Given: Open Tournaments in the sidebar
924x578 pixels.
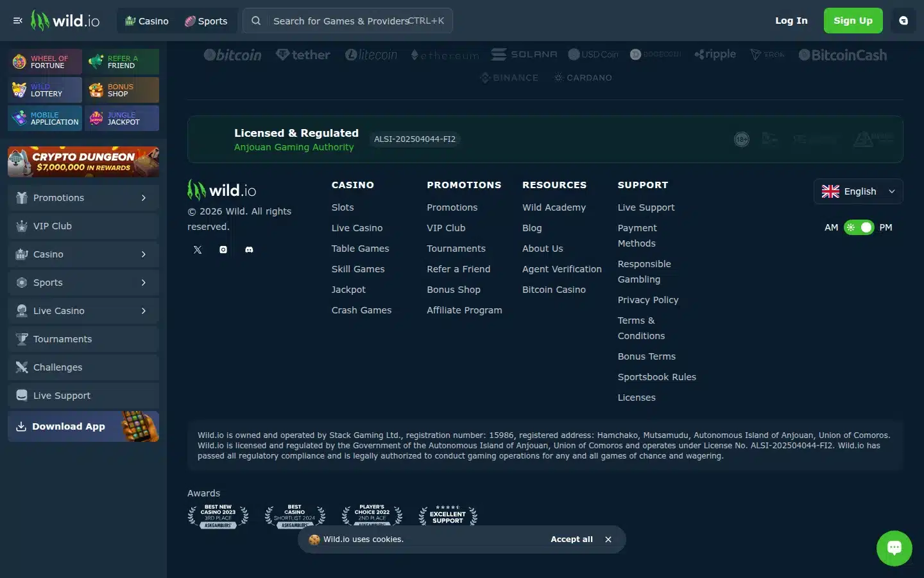Looking at the screenshot, I should click(83, 339).
